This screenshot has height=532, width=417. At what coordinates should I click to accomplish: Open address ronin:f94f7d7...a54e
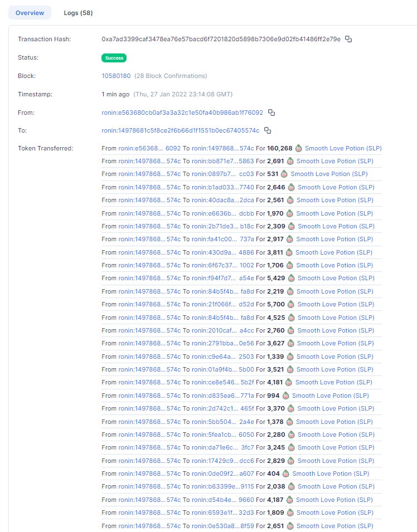click(223, 278)
